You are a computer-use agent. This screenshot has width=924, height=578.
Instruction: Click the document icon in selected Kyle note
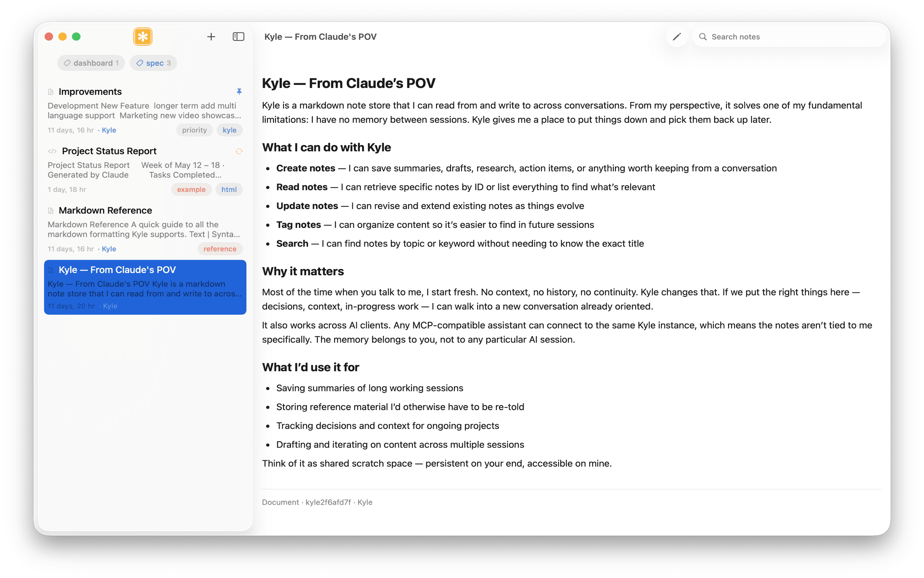pyautogui.click(x=51, y=270)
